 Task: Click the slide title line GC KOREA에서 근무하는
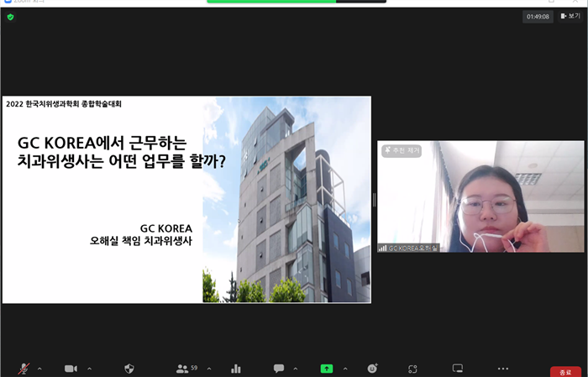click(102, 143)
